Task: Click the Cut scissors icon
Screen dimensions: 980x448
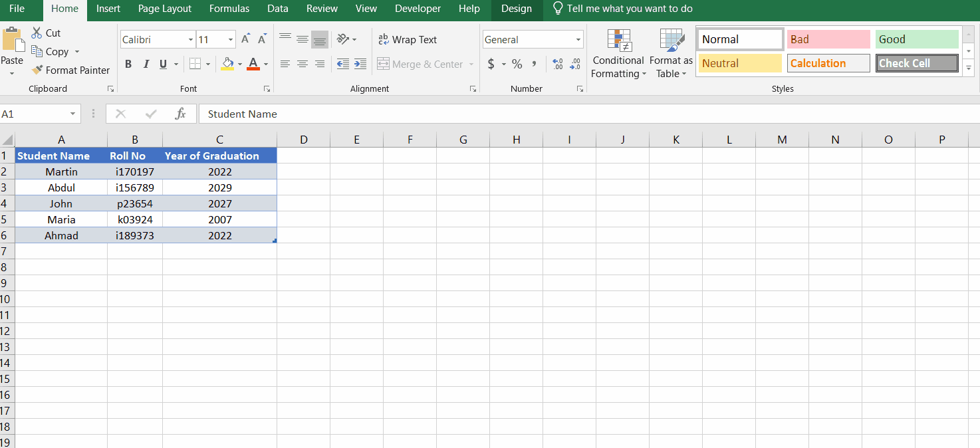Action: tap(37, 33)
